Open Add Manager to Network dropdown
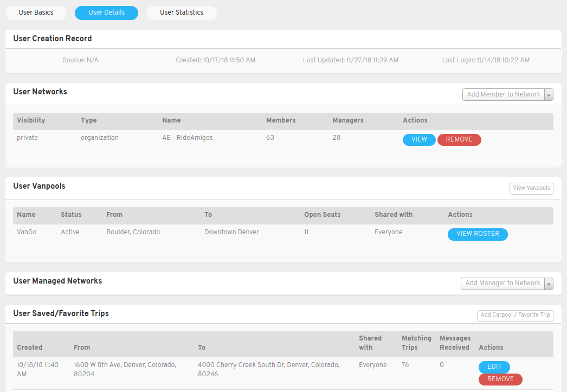Image resolution: width=567 pixels, height=392 pixels. (x=507, y=284)
